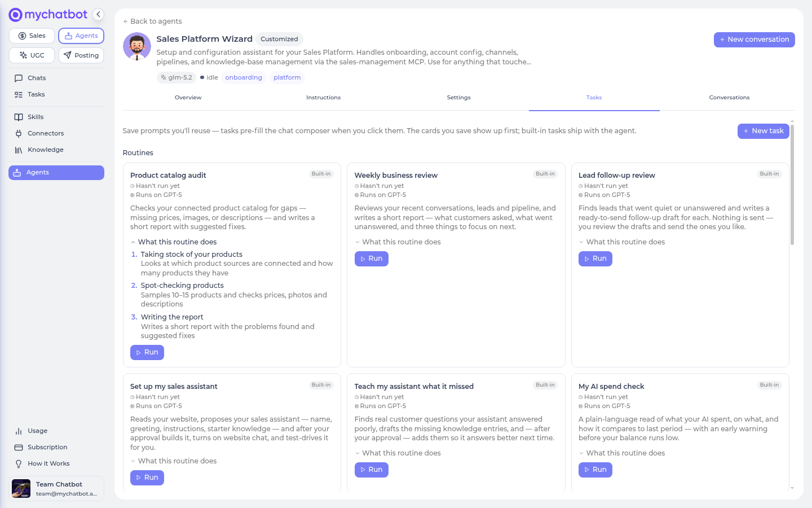Collapse What this routine does in Product catalog audit
This screenshot has height=508, width=812.
point(174,242)
